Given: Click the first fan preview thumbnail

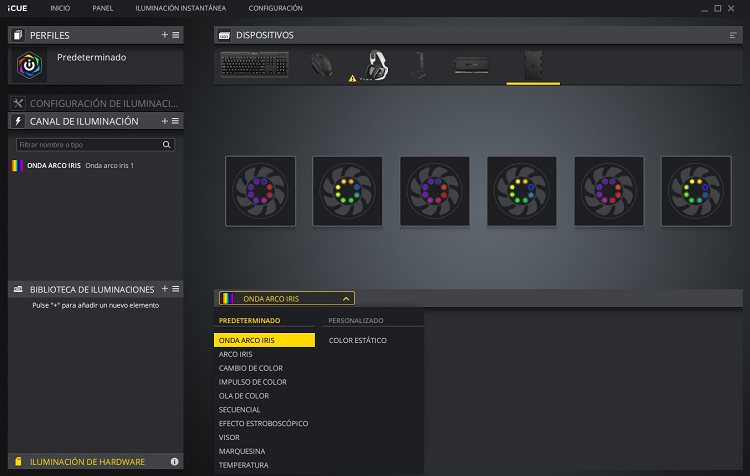Looking at the screenshot, I should click(x=259, y=190).
